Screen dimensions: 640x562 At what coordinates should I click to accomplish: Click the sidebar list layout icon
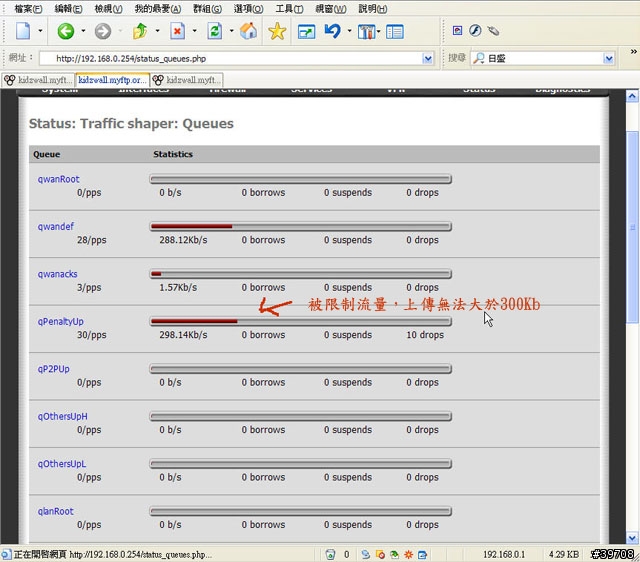click(395, 32)
